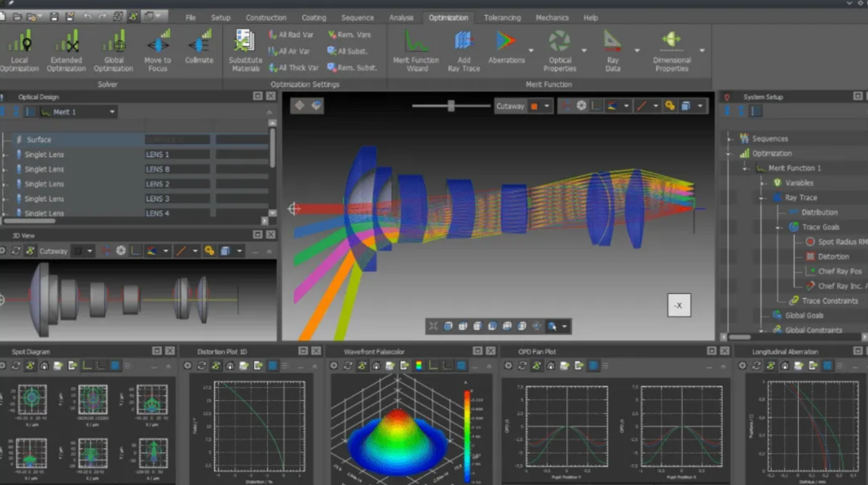Open Ray Data merit options

pos(613,51)
